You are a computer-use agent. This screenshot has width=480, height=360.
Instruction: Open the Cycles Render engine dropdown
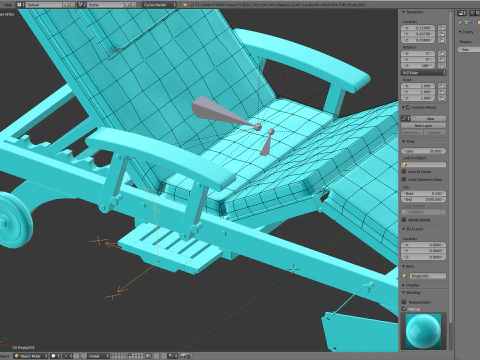(159, 5)
